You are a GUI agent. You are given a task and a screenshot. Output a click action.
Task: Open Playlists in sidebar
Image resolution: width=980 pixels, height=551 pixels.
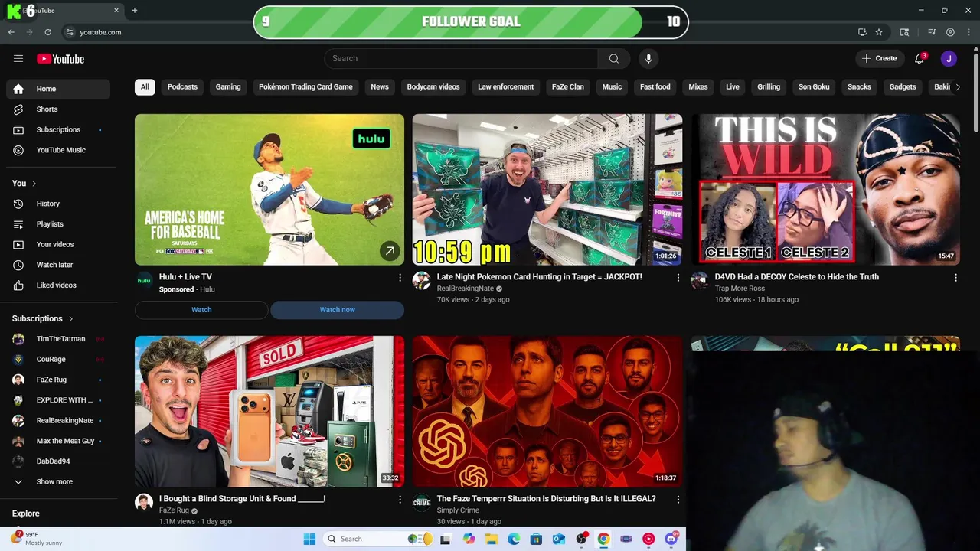click(x=58, y=224)
